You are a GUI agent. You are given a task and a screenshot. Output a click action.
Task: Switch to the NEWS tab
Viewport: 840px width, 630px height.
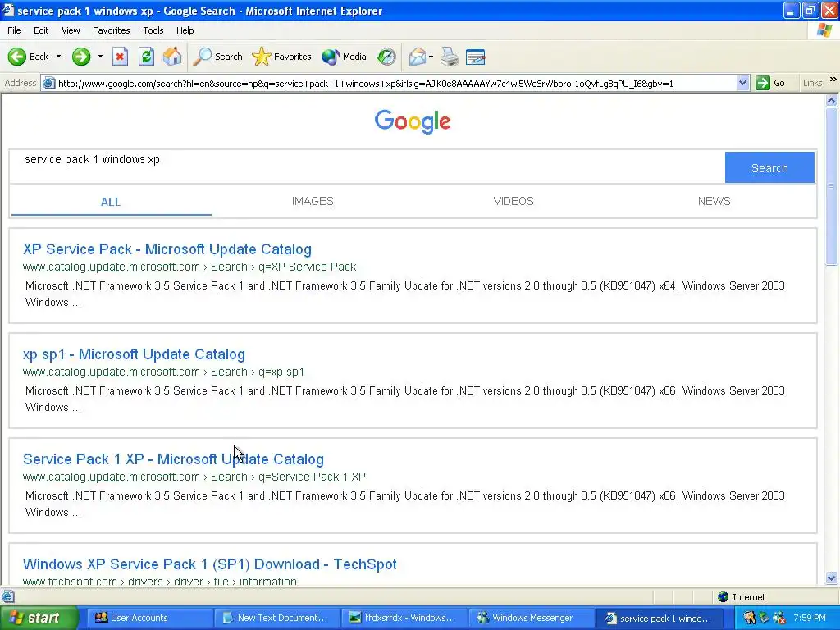714,202
